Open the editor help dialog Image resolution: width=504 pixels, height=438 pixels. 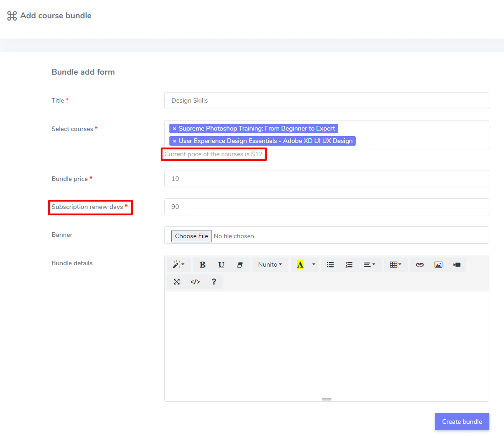tap(214, 282)
